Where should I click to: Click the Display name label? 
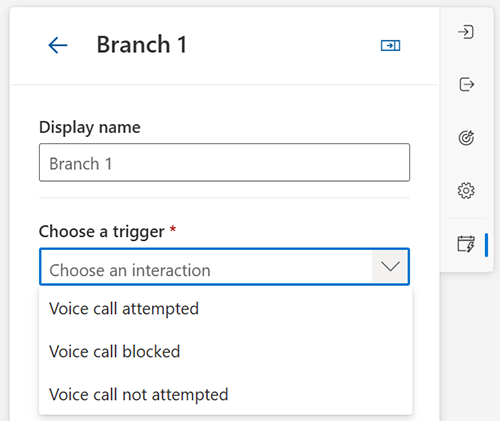(x=90, y=128)
